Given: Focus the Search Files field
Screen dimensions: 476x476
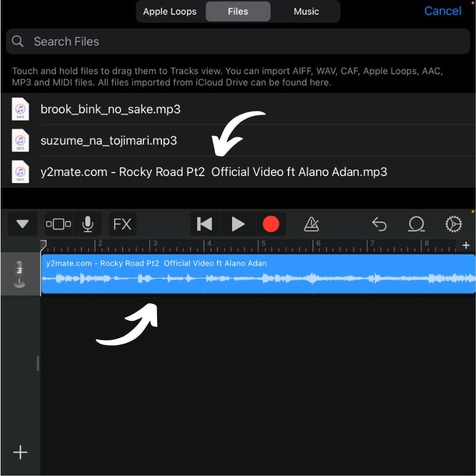Looking at the screenshot, I should [x=238, y=41].
